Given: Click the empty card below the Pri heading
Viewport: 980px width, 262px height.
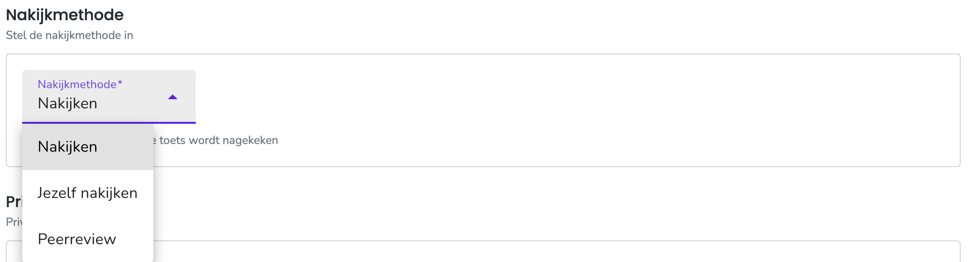Looking at the screenshot, I should tap(555, 251).
